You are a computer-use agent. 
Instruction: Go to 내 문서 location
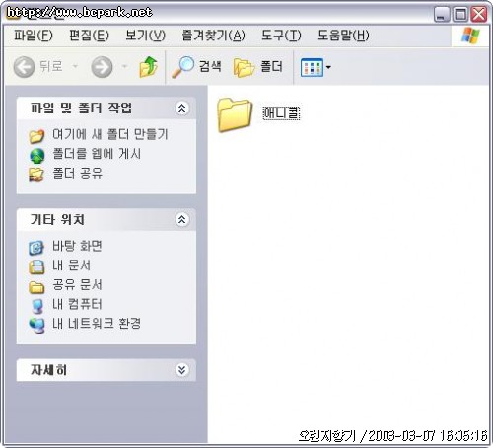(x=71, y=265)
